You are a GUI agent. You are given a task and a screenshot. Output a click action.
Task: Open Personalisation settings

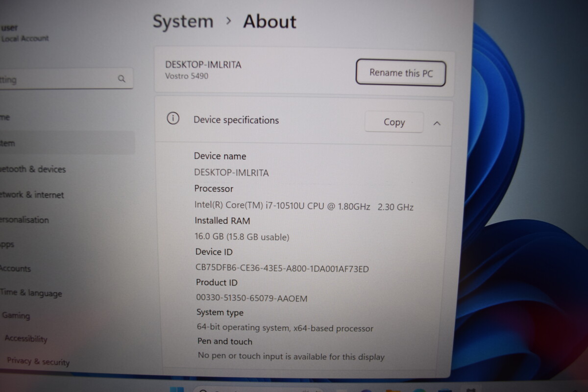click(24, 220)
